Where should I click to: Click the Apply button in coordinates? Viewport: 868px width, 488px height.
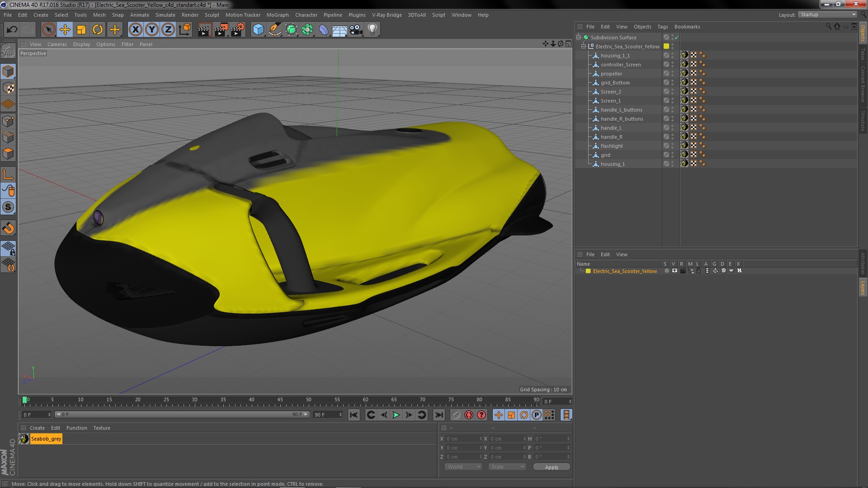point(551,467)
